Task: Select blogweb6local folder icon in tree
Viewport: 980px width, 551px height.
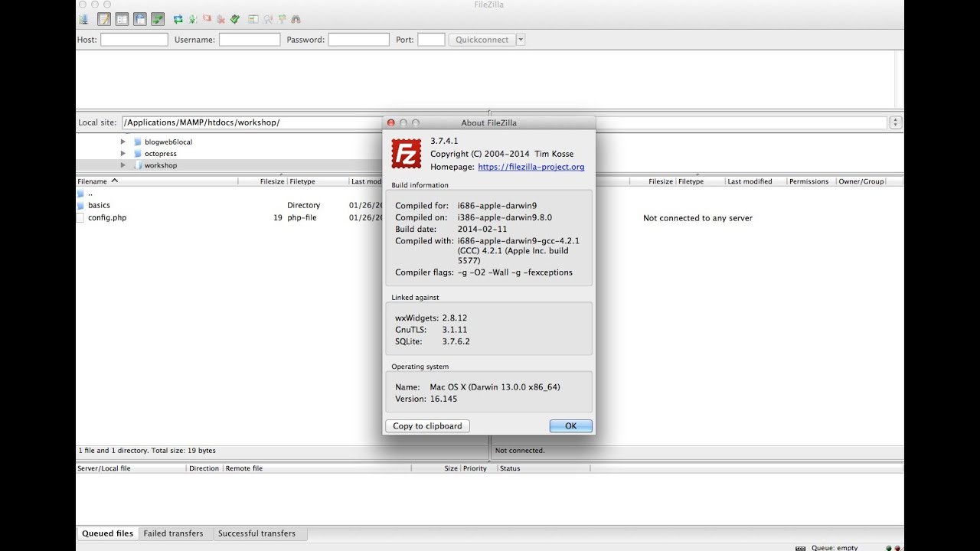Action: (138, 142)
